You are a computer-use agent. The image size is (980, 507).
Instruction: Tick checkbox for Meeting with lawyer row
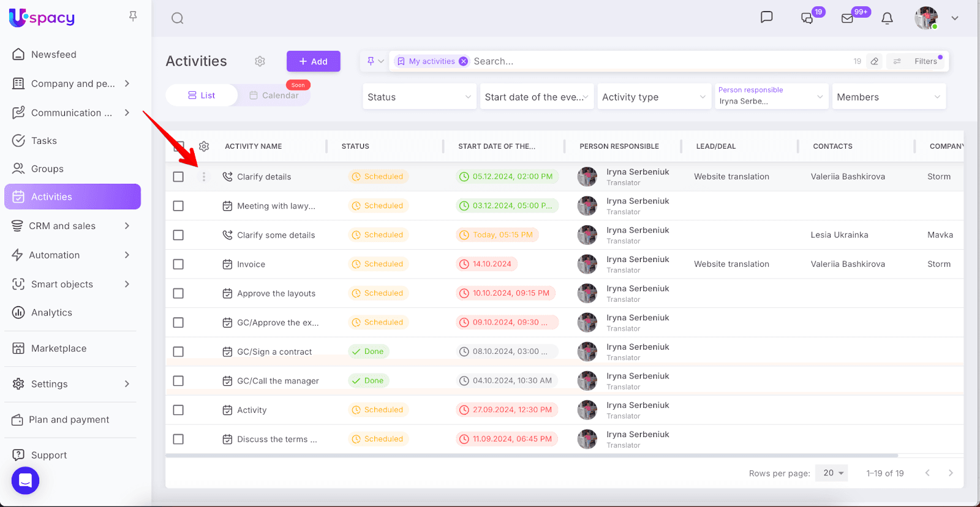point(178,206)
